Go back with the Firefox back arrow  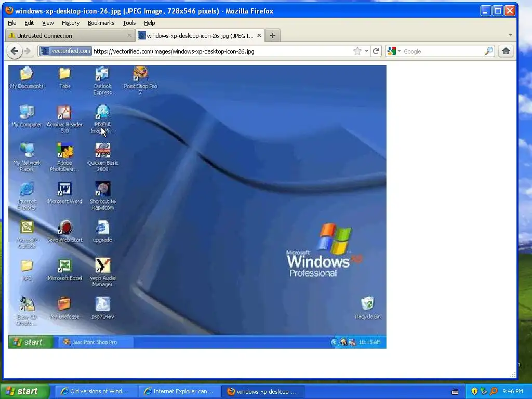coord(14,51)
